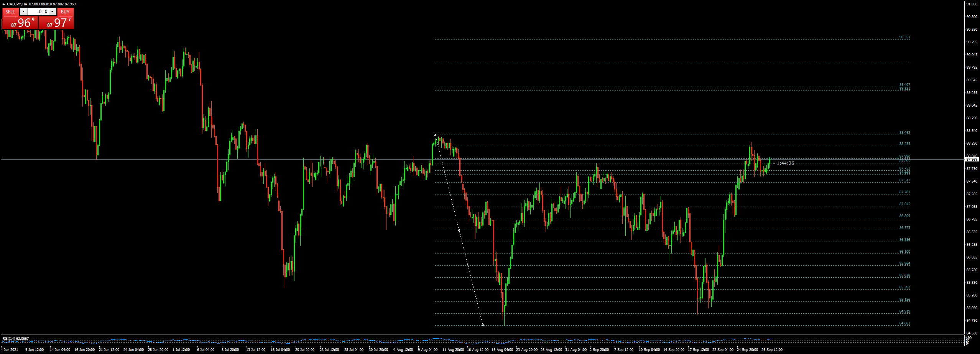Increase lot volume with the up arrow

(x=53, y=12)
